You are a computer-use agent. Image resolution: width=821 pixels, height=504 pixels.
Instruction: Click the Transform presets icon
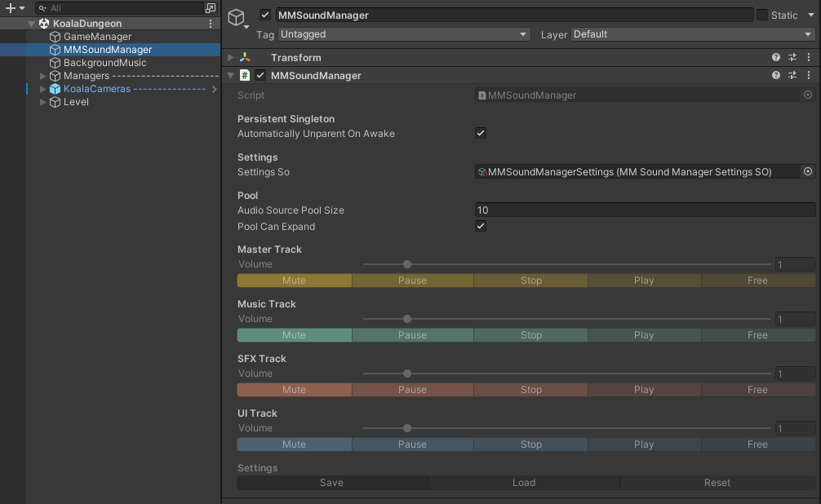(792, 58)
